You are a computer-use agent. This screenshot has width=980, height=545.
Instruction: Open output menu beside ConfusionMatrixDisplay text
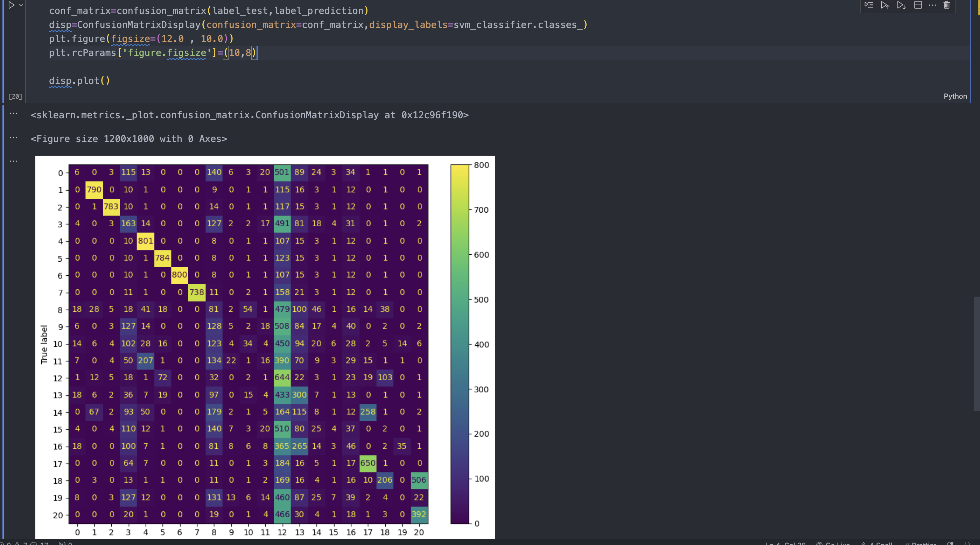point(13,113)
